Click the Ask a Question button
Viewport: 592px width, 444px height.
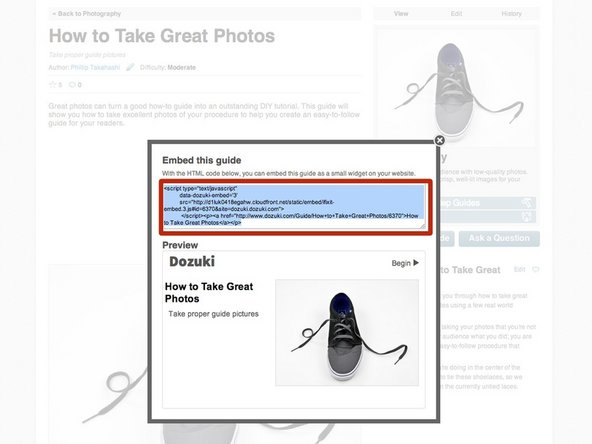pyautogui.click(x=499, y=238)
